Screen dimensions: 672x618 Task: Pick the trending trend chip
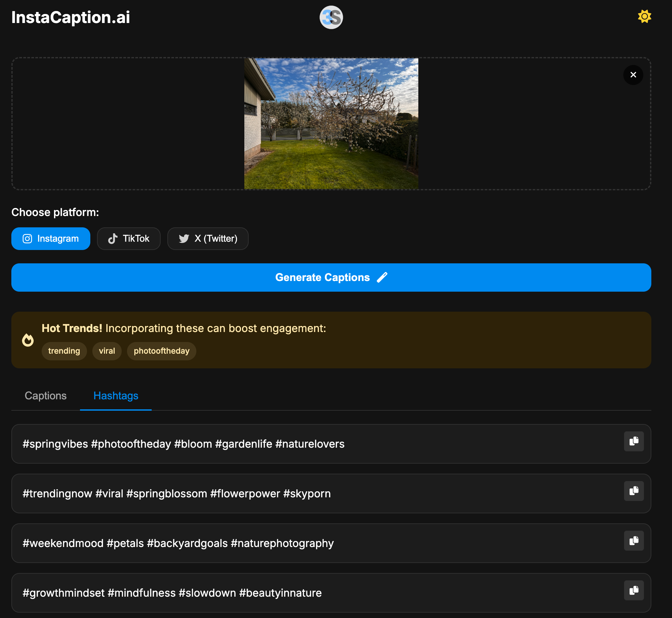click(64, 351)
